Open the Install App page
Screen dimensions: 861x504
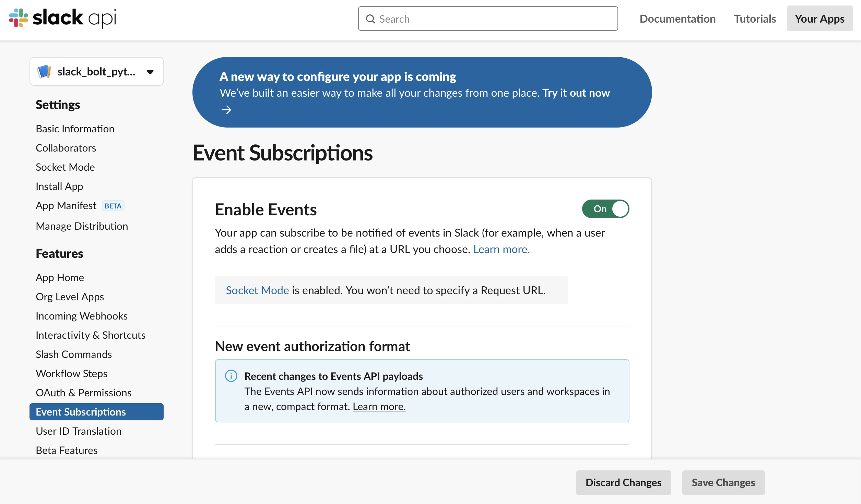59,186
